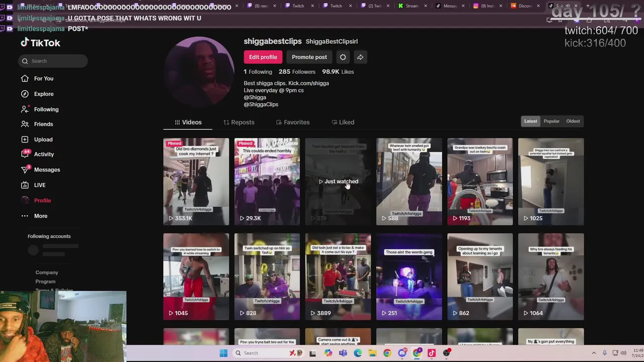This screenshot has height=362, width=644.
Task: Open the TikTok logo home link
Action: (x=40, y=43)
